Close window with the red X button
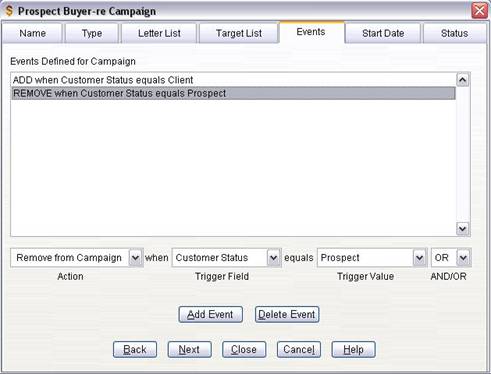 point(480,11)
